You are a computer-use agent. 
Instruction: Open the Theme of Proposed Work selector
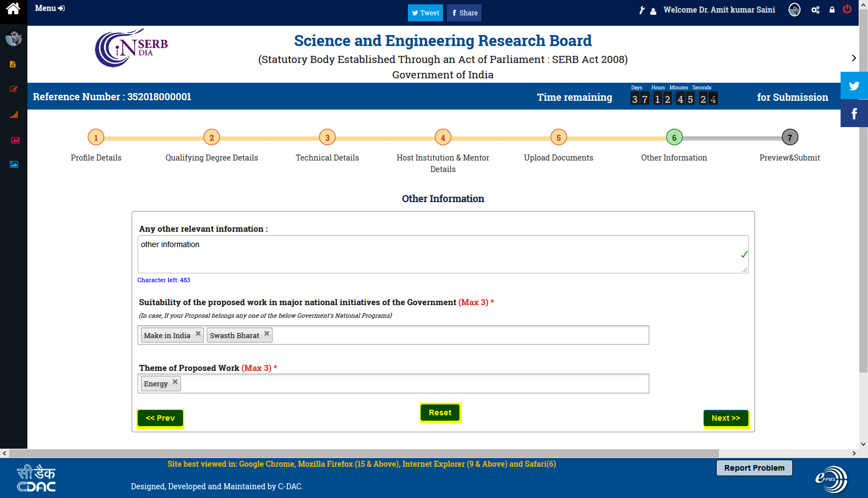[414, 383]
